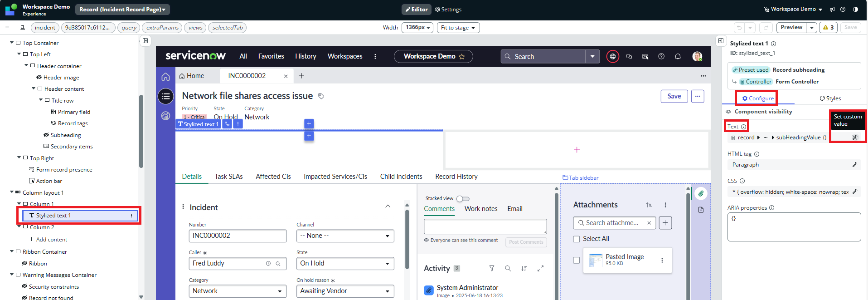Check the Select All attachments checkbox

[x=577, y=239]
